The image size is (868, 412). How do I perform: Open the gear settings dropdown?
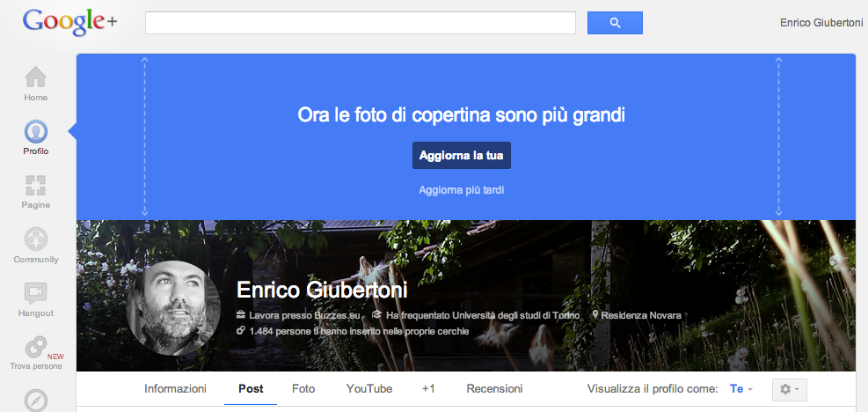790,389
